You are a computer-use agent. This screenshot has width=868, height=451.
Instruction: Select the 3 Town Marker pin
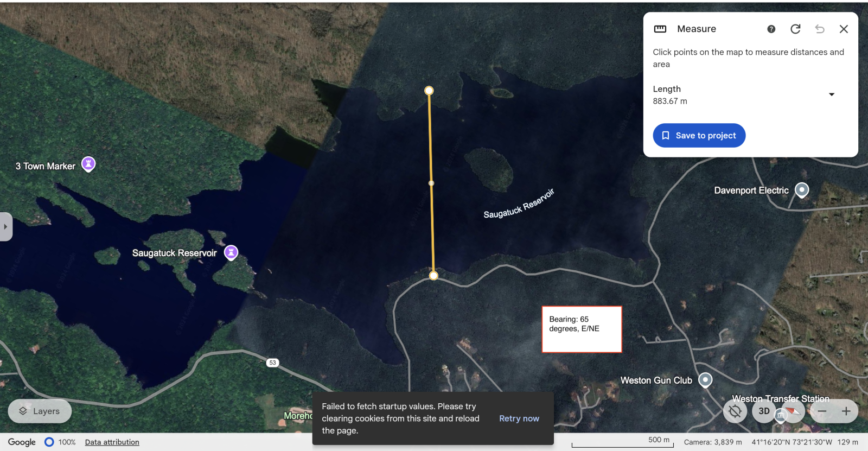pos(88,163)
